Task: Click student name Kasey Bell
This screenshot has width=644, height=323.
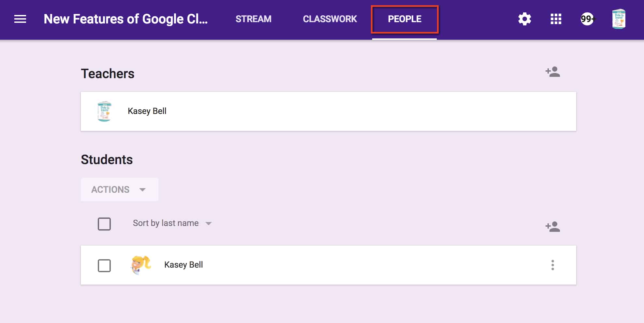Action: [183, 265]
